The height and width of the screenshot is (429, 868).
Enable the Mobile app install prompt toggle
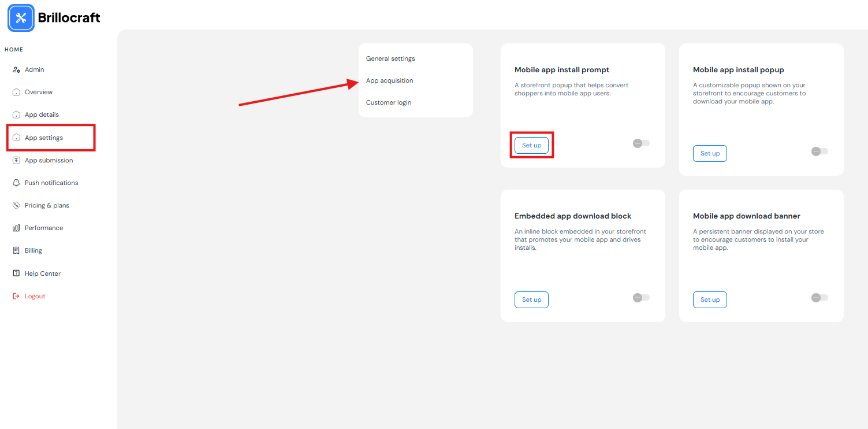coord(641,143)
